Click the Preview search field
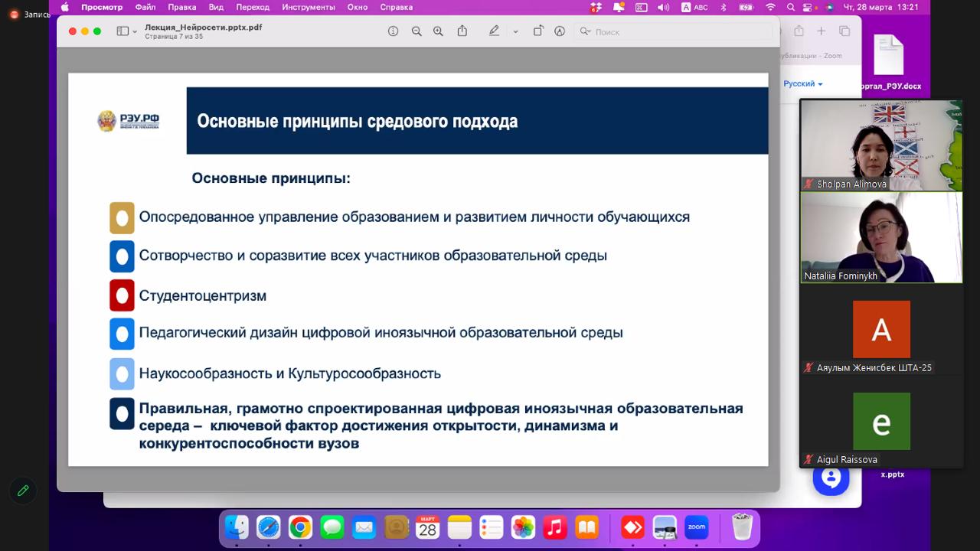 pyautogui.click(x=674, y=31)
